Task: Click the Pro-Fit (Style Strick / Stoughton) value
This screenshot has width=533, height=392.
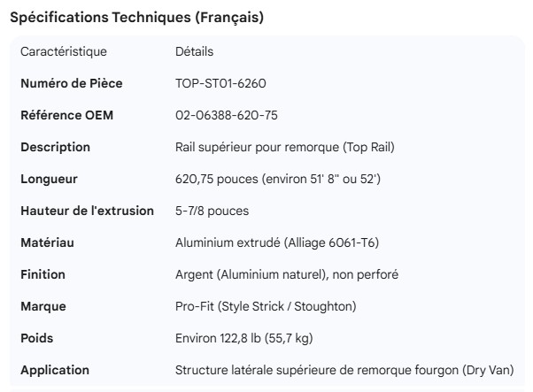Action: (x=266, y=307)
